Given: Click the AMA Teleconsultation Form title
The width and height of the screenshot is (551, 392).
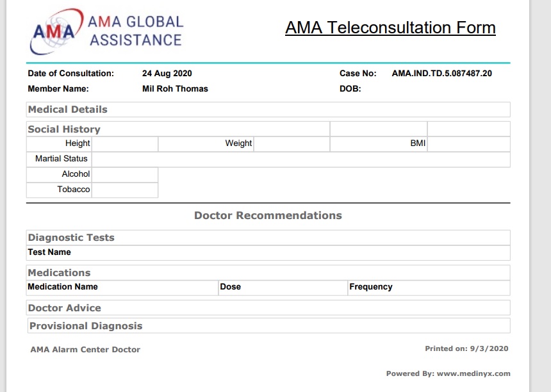Looking at the screenshot, I should [390, 28].
